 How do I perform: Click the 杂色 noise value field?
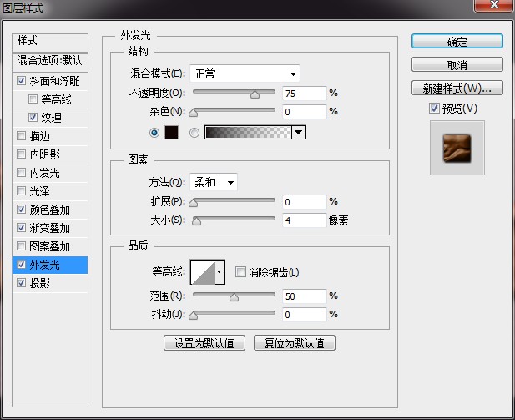[x=305, y=112]
